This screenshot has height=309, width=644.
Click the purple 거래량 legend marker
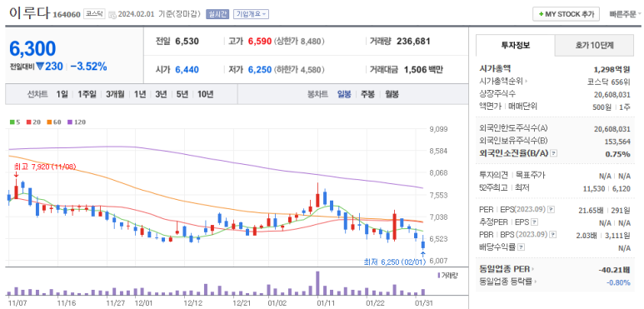439,275
